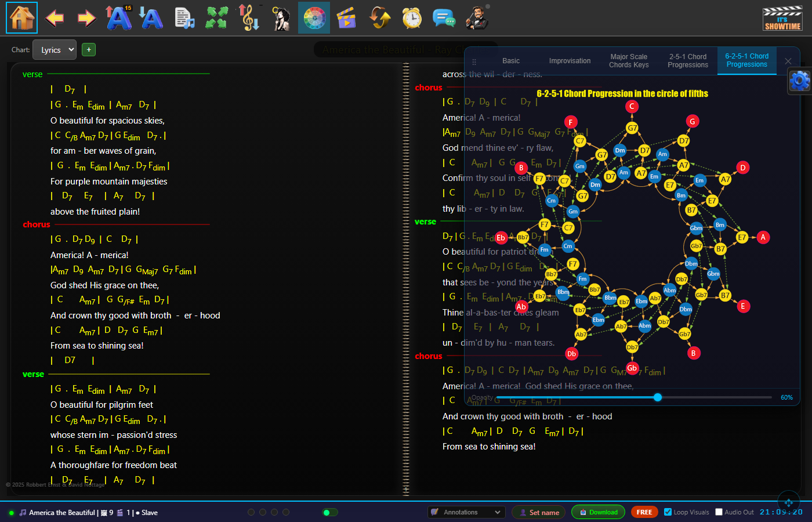Click the singer portrait icon

(282, 18)
